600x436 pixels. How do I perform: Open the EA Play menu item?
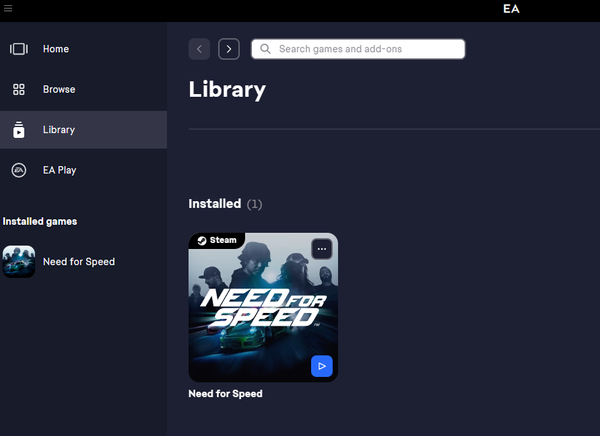click(x=83, y=170)
